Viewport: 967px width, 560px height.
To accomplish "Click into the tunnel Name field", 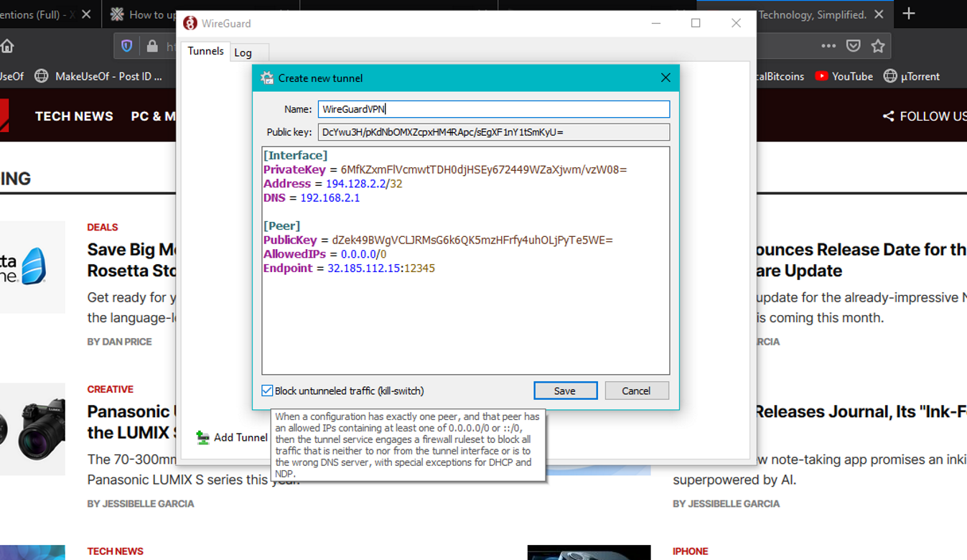I will coord(494,109).
